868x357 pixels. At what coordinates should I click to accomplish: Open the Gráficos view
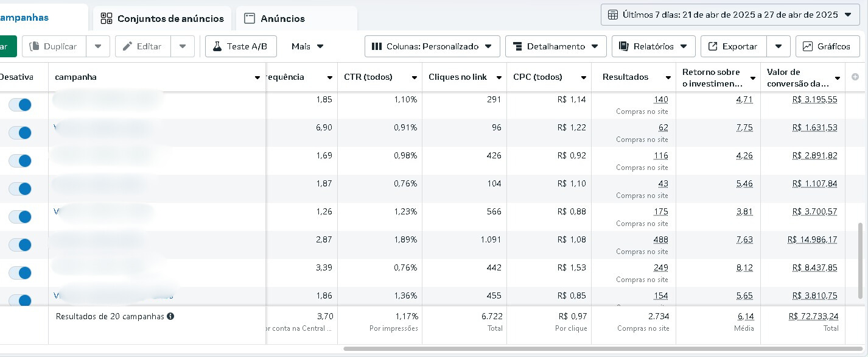pyautogui.click(x=827, y=46)
